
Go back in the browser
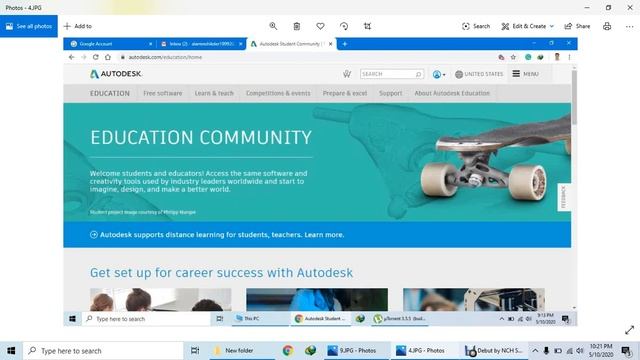[x=71, y=57]
